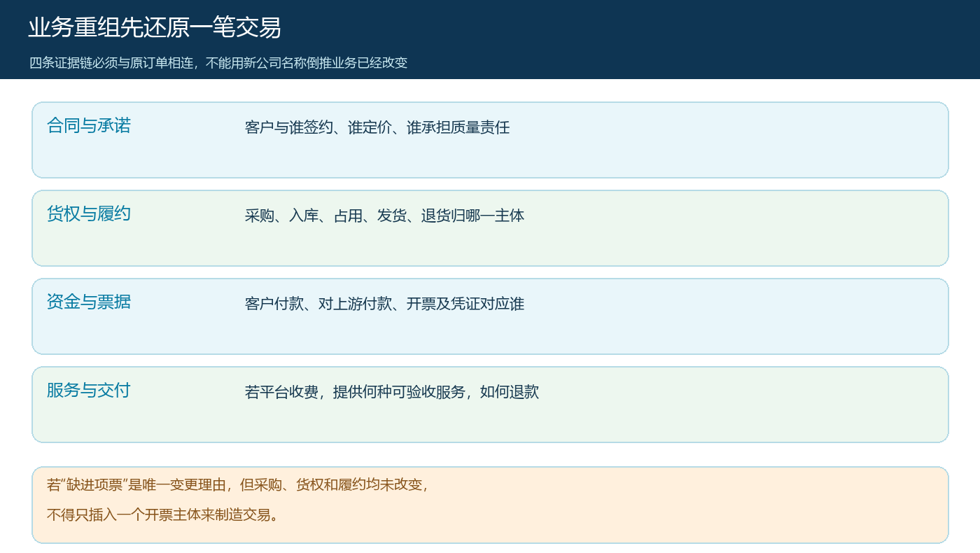Click the 合同与承诺 heading

tap(89, 126)
